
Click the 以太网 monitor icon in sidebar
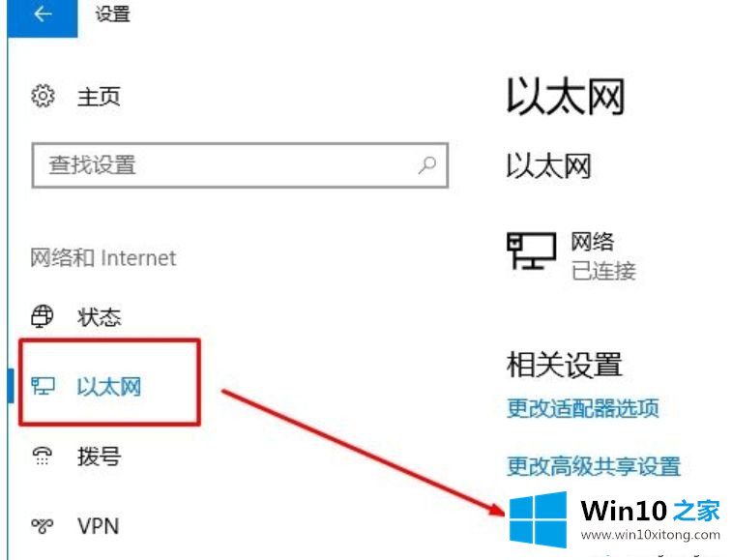pos(43,386)
